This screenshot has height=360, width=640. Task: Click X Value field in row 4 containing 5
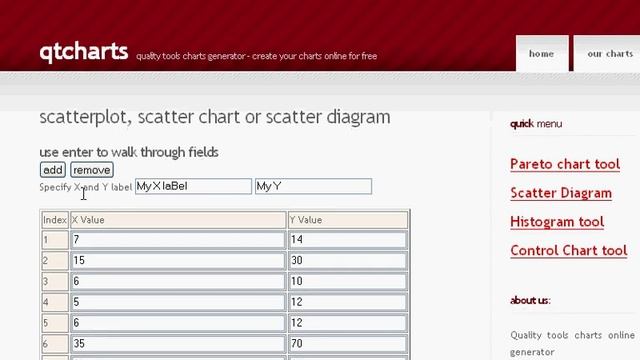tap(178, 302)
